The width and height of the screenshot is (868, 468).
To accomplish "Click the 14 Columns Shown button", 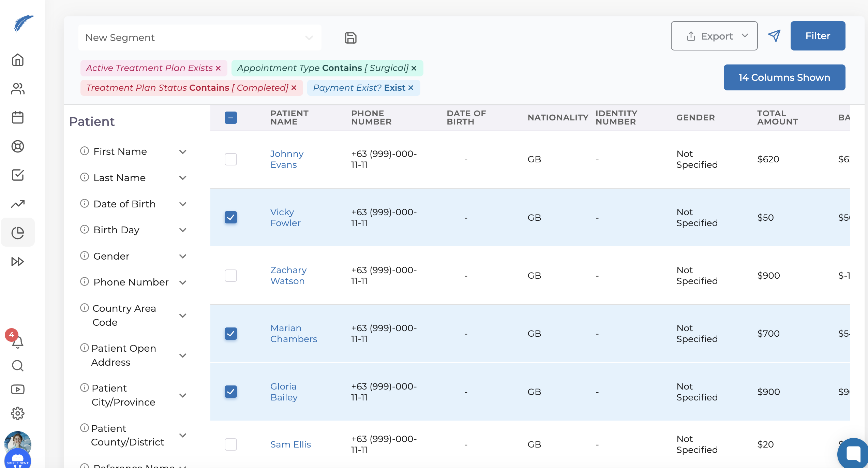I will click(x=784, y=77).
